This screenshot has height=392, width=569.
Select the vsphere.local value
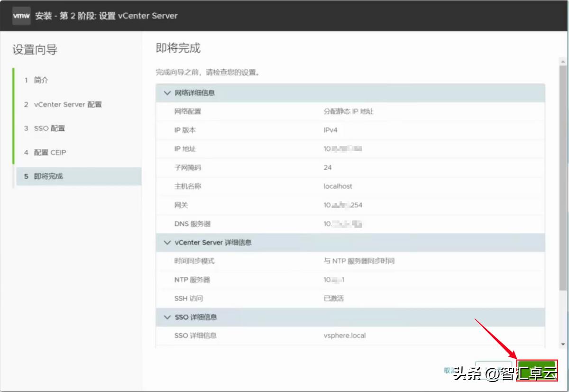click(345, 336)
